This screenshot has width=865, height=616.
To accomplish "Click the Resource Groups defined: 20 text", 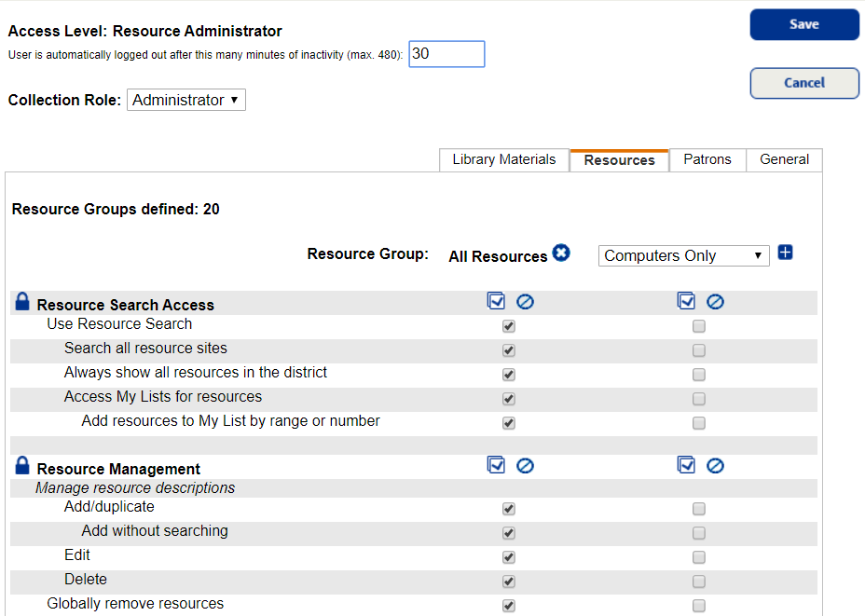I will pos(116,209).
